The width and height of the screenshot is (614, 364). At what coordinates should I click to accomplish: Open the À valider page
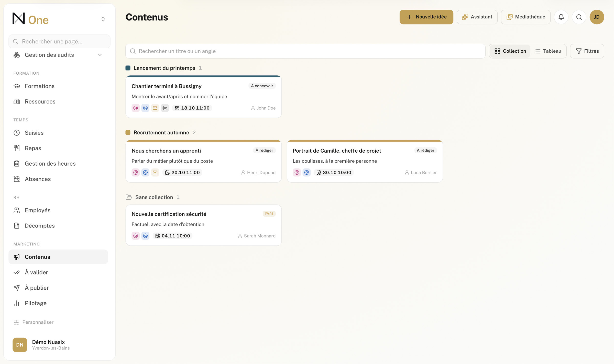[58, 272]
